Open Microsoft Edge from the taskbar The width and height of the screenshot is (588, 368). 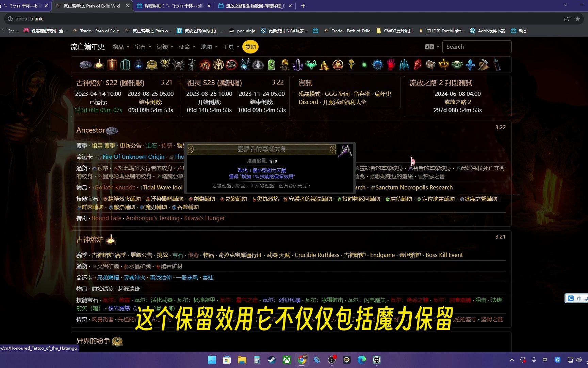[361, 360]
